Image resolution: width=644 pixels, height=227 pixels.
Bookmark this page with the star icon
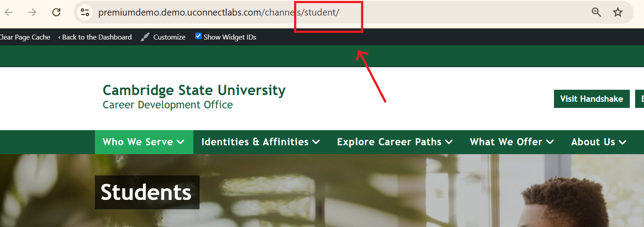pos(618,12)
